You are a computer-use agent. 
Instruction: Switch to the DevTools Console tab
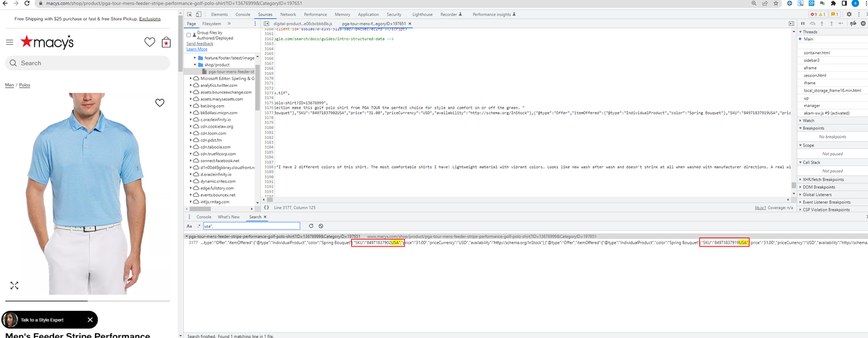point(243,14)
